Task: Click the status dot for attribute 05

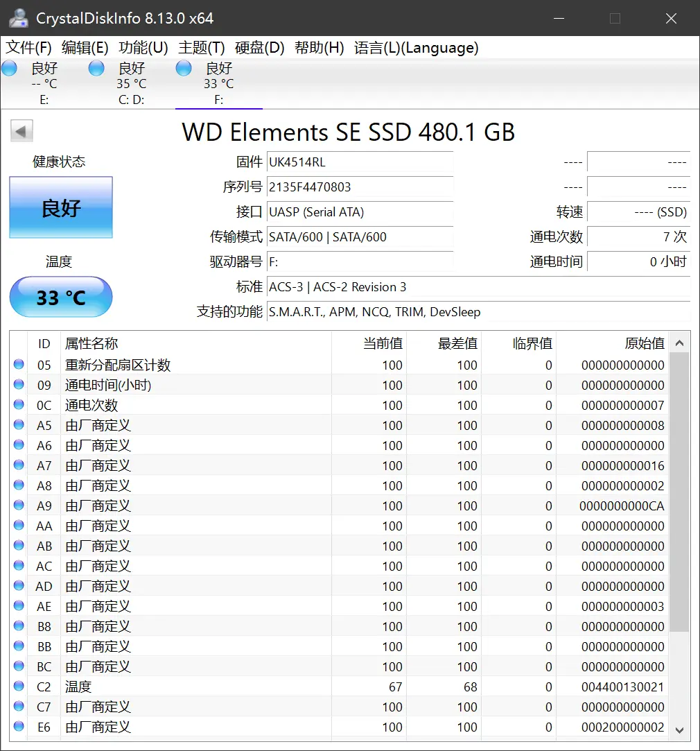Action: (19, 365)
